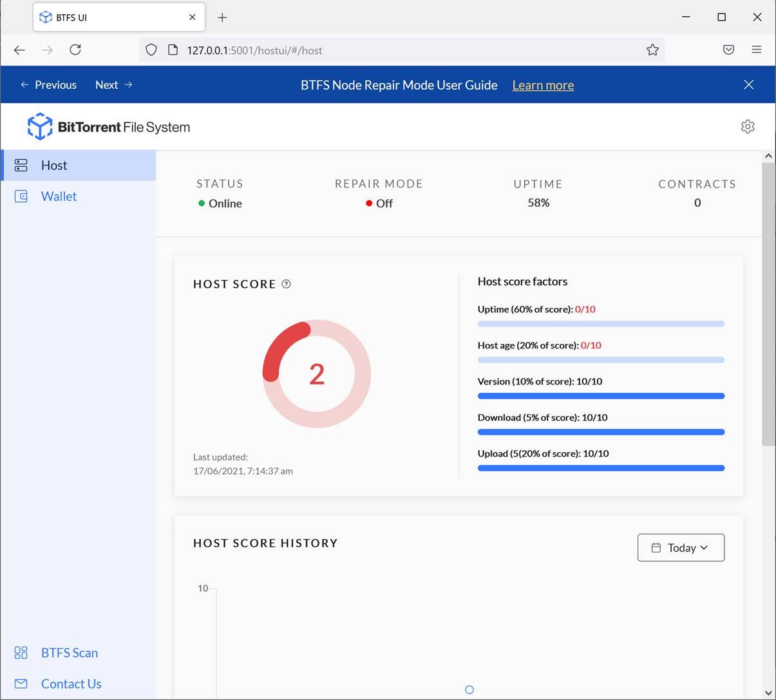Click the Version score progress bar
This screenshot has height=700, width=776.
(x=601, y=396)
